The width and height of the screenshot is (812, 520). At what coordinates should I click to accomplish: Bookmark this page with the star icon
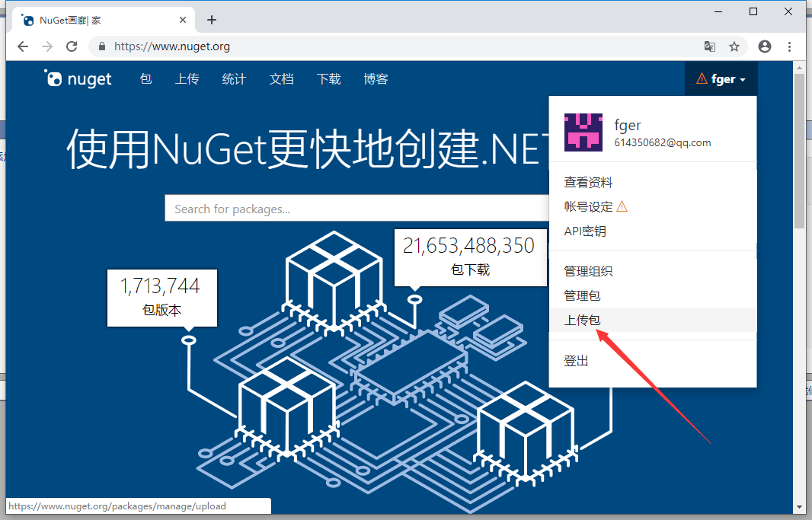(x=734, y=46)
